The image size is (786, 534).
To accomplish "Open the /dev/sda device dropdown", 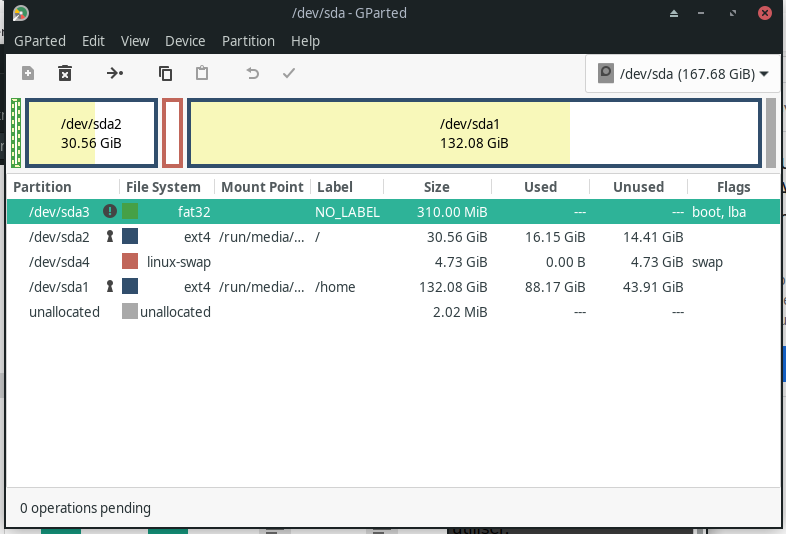I will pos(683,74).
